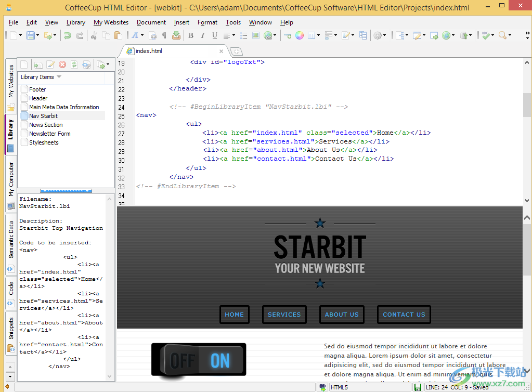Click the paragraph mark icon
Image resolution: width=532 pixels, height=392 pixels.
164,35
